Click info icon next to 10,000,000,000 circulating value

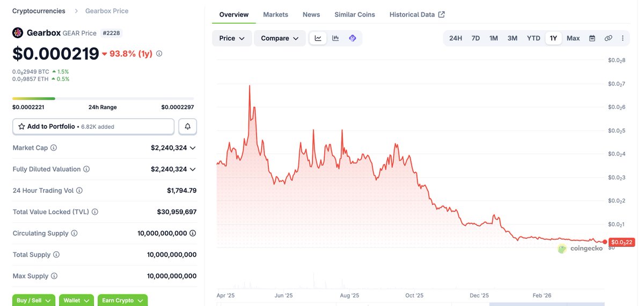(193, 234)
